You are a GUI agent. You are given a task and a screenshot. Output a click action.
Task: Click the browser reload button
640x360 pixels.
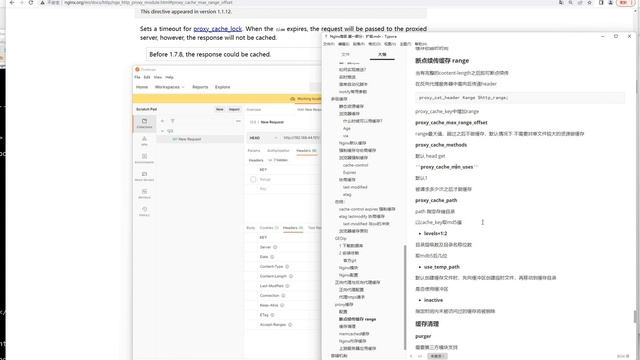click(x=31, y=2)
